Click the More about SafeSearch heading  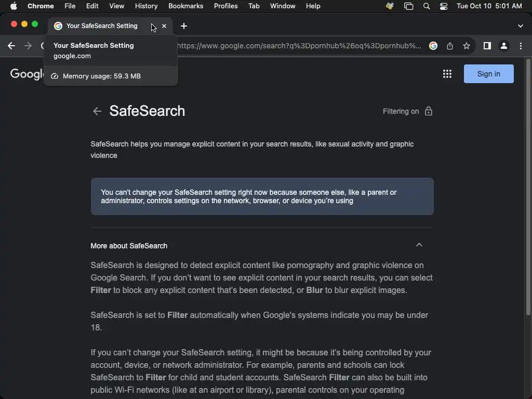tap(129, 246)
